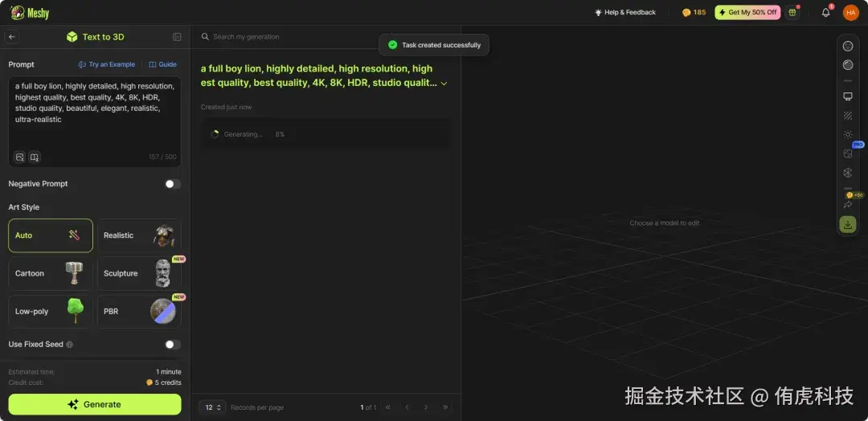Select the PBR art style

click(x=140, y=312)
